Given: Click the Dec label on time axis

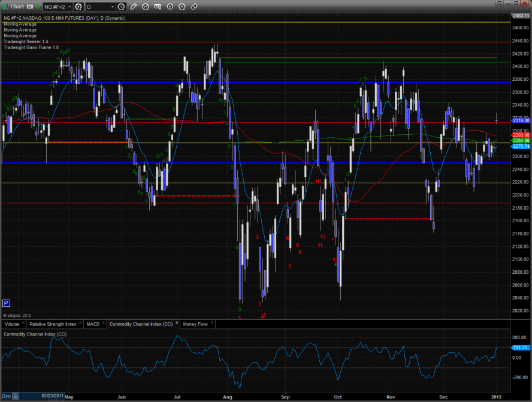Looking at the screenshot, I should [443, 397].
